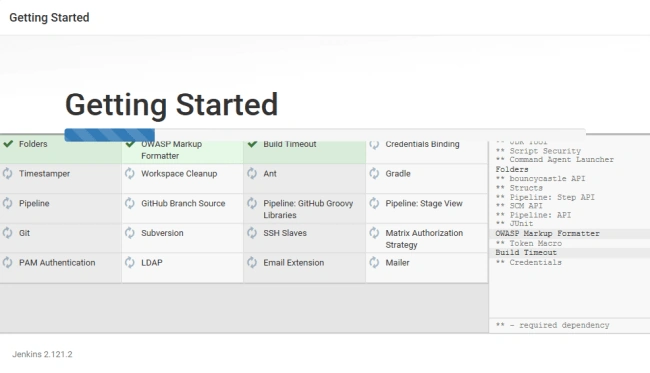Click the spinner icon next to PAM Authentication
The width and height of the screenshot is (650, 373).
click(7, 262)
